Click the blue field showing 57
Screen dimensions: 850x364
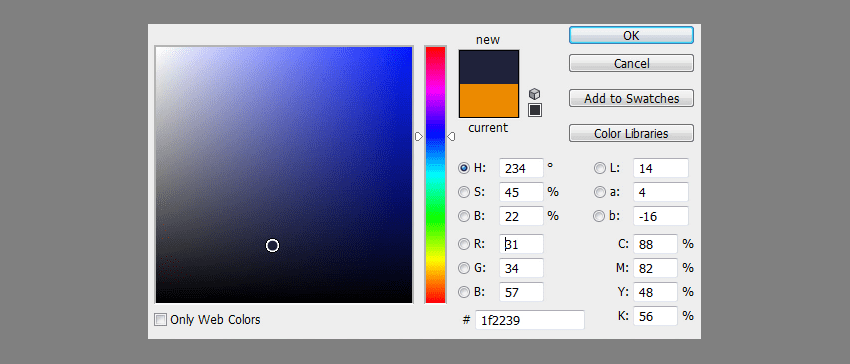[521, 292]
